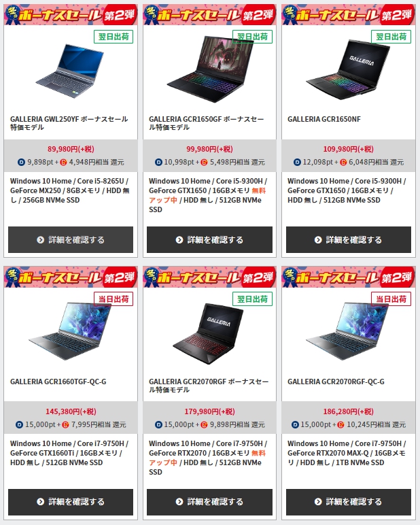Viewport: 420px width, 525px height.
Task: Click the GCR1660TGF-QC-G laptop image
Action: click(x=69, y=331)
